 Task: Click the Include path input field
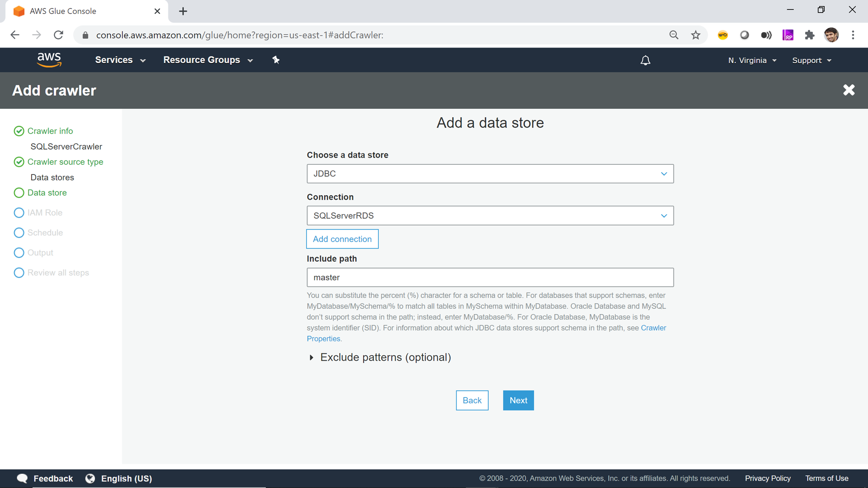click(490, 277)
